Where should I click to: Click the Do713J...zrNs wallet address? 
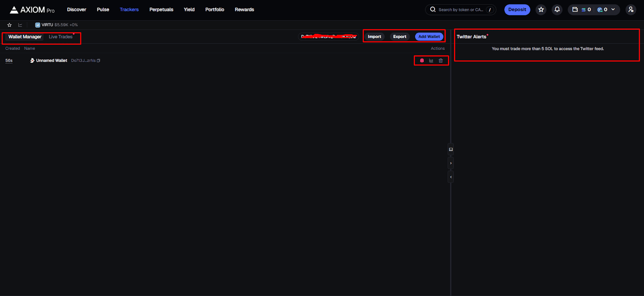coord(83,60)
